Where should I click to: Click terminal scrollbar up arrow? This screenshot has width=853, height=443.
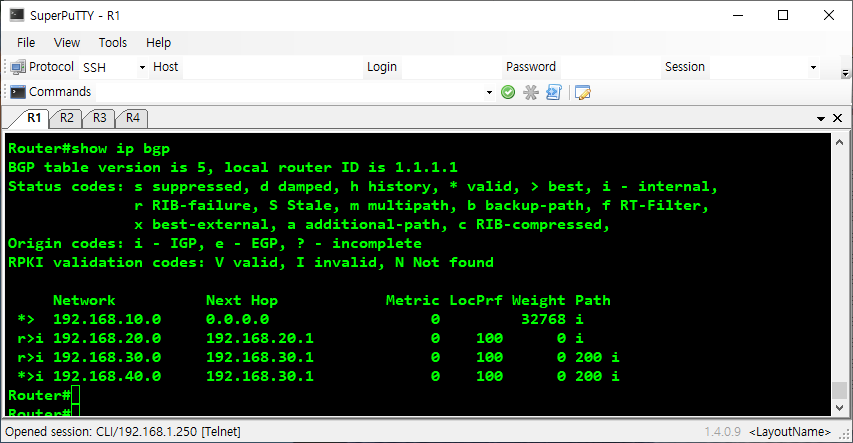click(x=839, y=141)
